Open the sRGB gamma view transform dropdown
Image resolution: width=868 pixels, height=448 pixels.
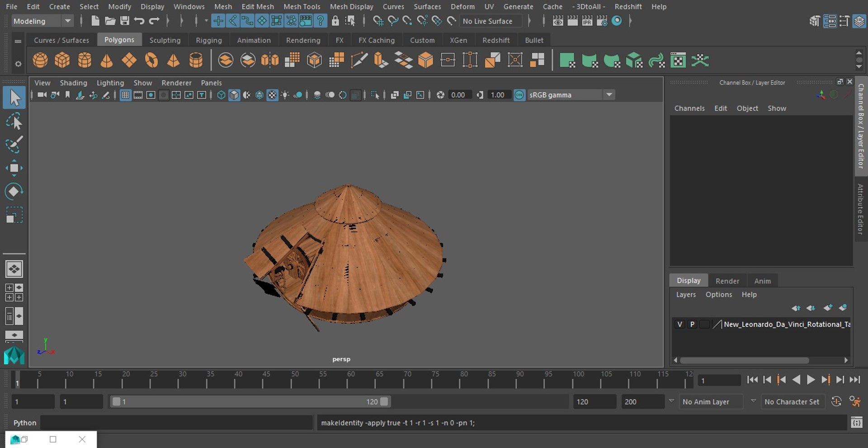coord(571,95)
